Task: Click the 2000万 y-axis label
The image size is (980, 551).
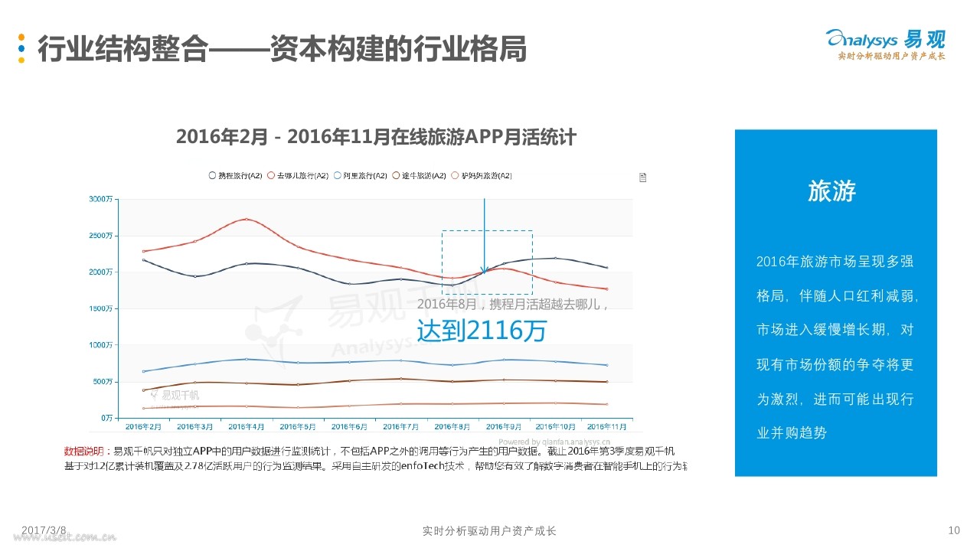Action: coord(100,272)
